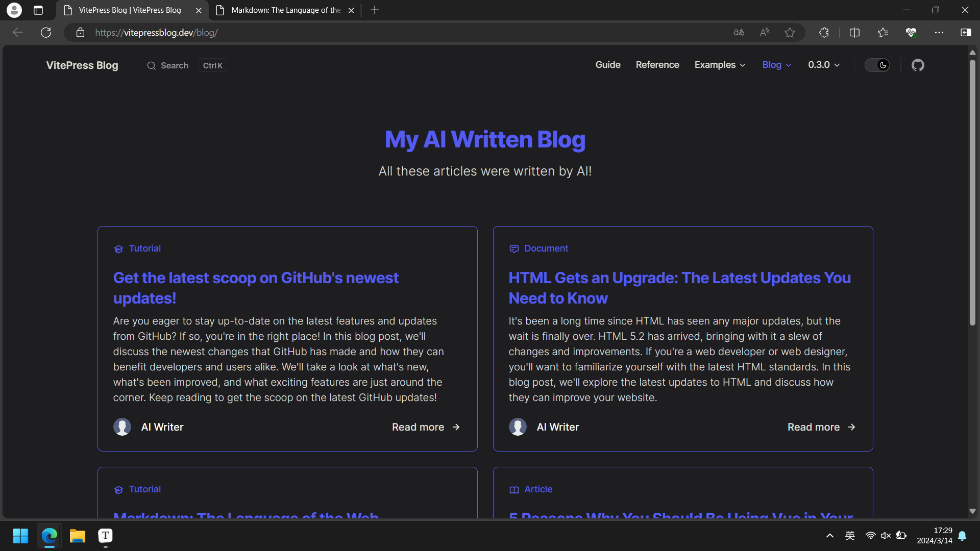Click the browser refresh icon

46,33
